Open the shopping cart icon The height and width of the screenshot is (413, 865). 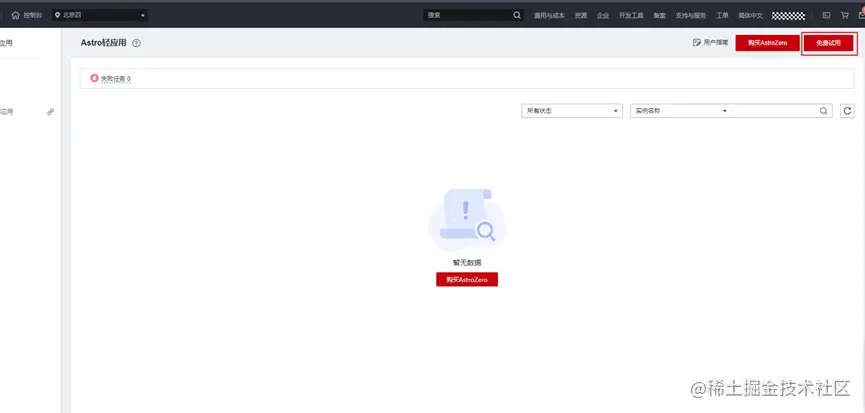[845, 15]
